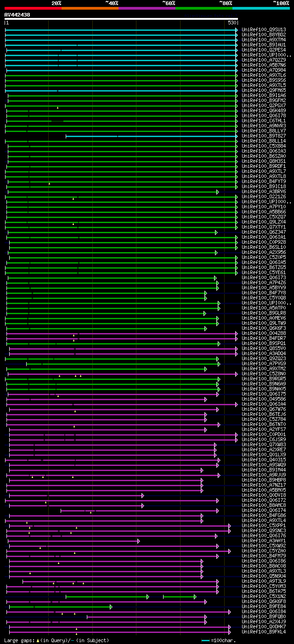This screenshot has width=294, height=644.
Task: Click label UniRef100_B8AMC8
Action: pyautogui.click(x=264, y=505)
